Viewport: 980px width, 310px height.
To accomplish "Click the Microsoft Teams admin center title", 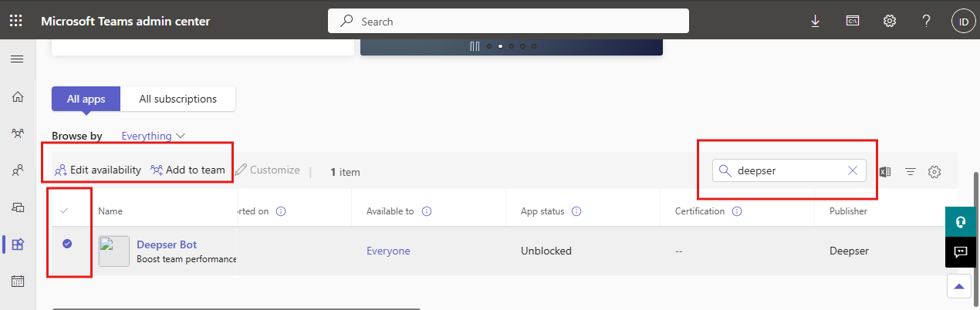I will [125, 21].
